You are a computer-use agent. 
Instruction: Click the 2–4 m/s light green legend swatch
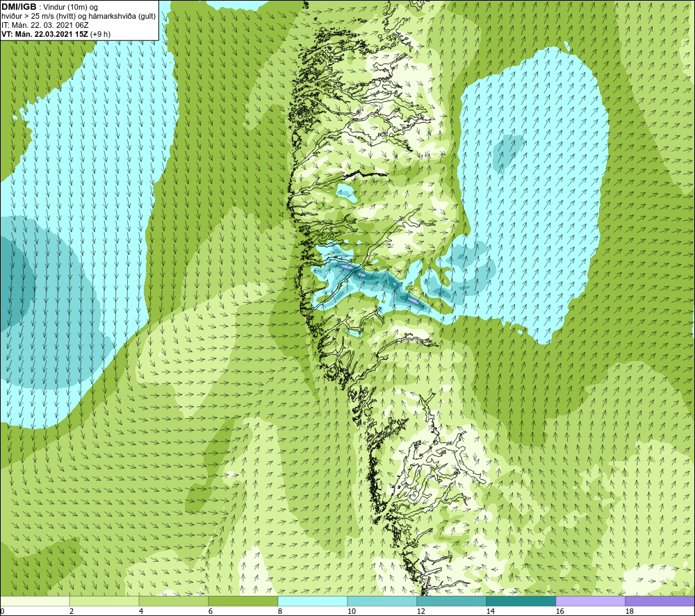[104, 601]
